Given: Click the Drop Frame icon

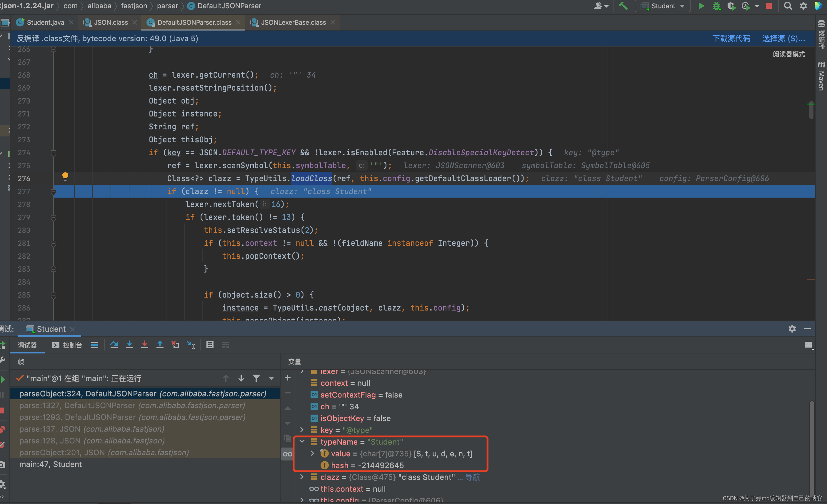Looking at the screenshot, I should coord(175,345).
